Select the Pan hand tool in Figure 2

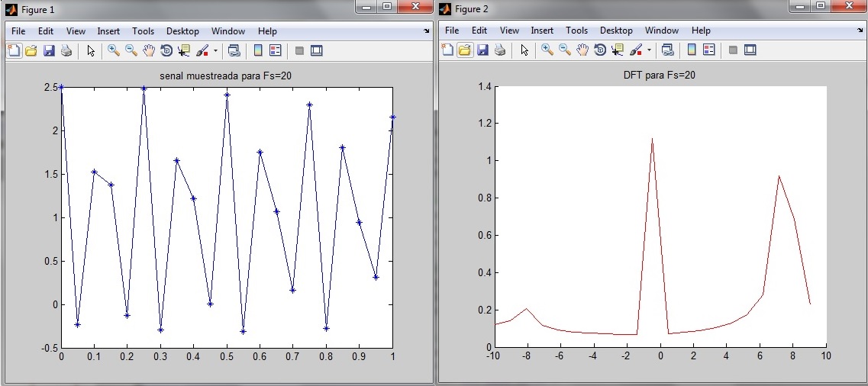[x=582, y=50]
